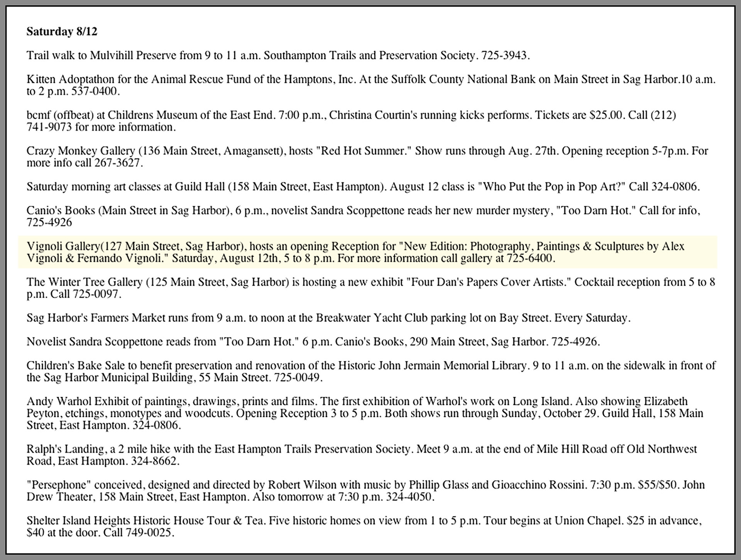The width and height of the screenshot is (741, 560).
Task: Click the Sag Harbor's Farmers Market listing
Action: (328, 318)
